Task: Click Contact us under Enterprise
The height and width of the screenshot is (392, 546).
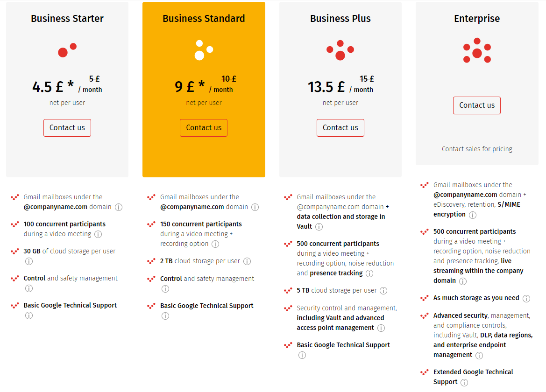Action: pyautogui.click(x=477, y=105)
